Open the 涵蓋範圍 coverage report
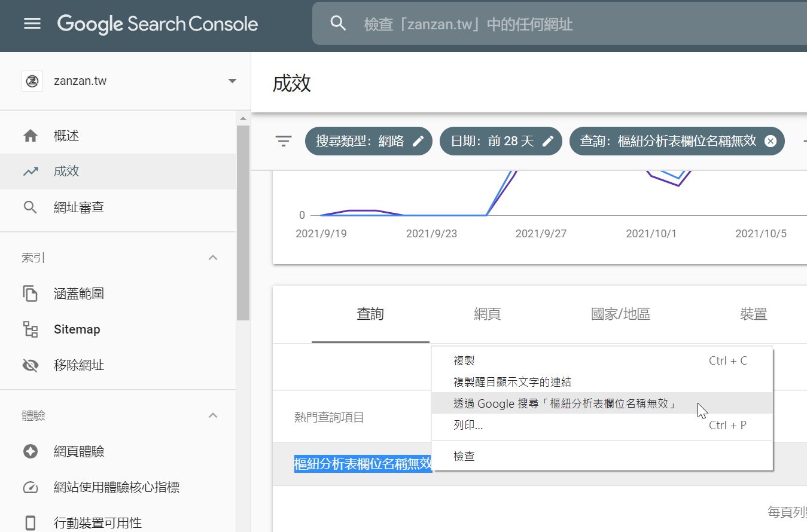 (118, 293)
